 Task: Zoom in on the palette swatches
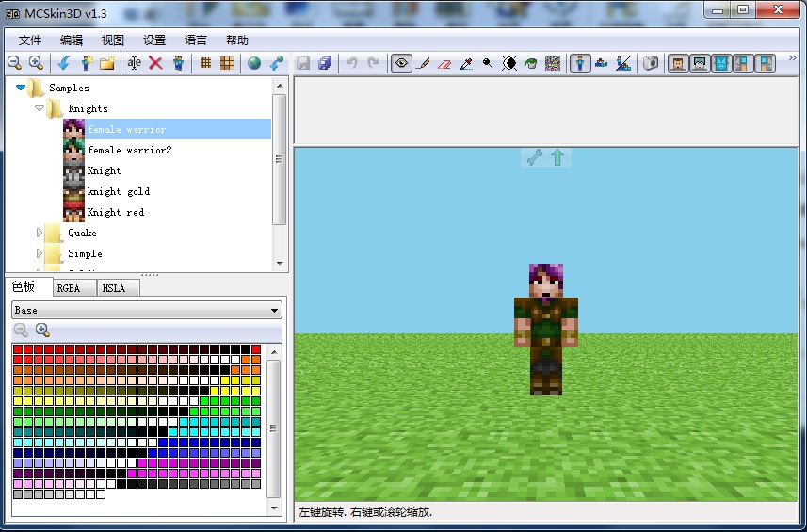[42, 330]
